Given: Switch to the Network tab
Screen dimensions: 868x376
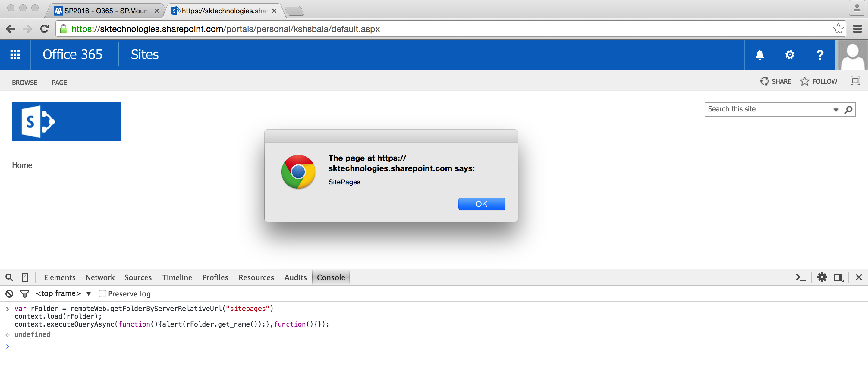Looking at the screenshot, I should (100, 277).
